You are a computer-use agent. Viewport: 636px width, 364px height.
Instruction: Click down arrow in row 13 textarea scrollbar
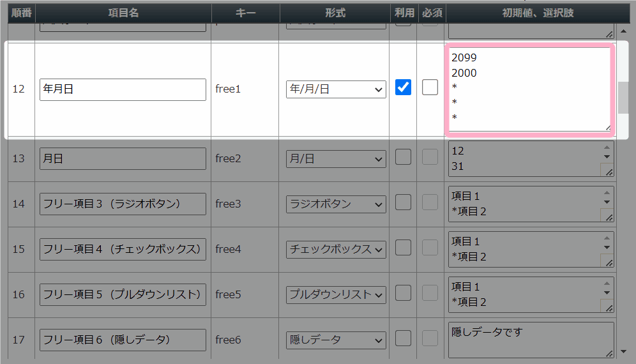click(x=607, y=156)
